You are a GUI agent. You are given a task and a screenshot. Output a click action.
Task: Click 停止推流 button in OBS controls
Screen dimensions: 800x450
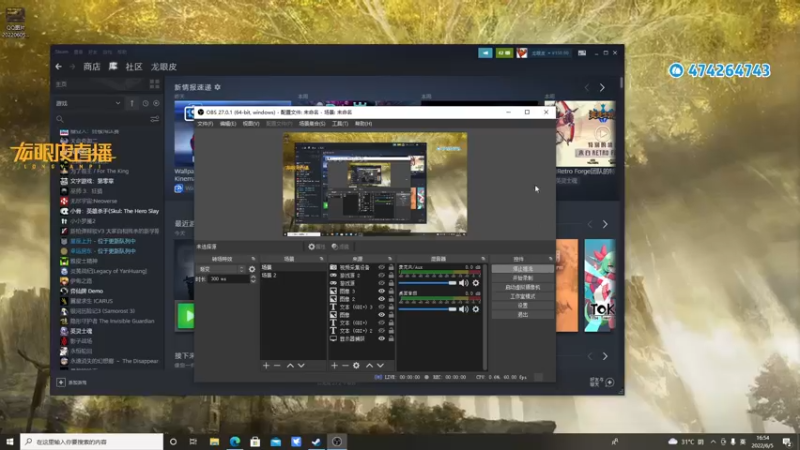pyautogui.click(x=522, y=268)
